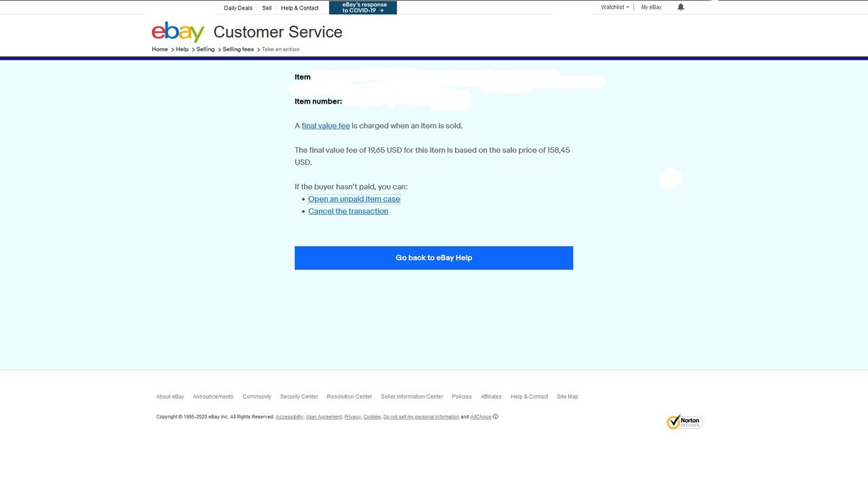The height and width of the screenshot is (488, 868).
Task: Open the notifications bell icon
Action: 681,7
